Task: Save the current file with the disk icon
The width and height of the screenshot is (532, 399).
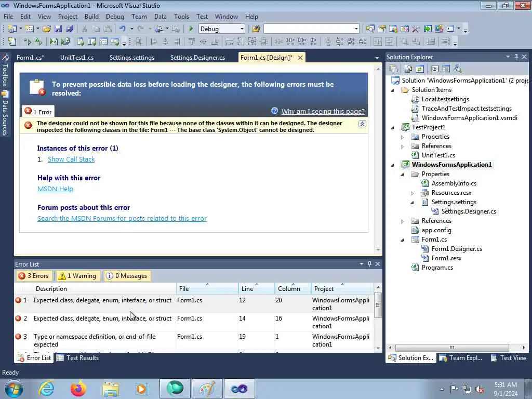Action: point(58,29)
